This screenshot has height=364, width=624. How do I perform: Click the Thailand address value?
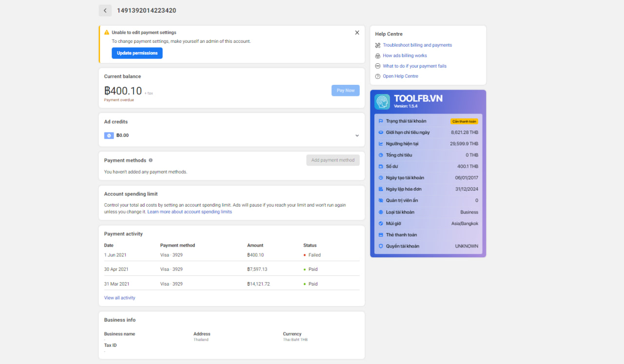point(201,340)
